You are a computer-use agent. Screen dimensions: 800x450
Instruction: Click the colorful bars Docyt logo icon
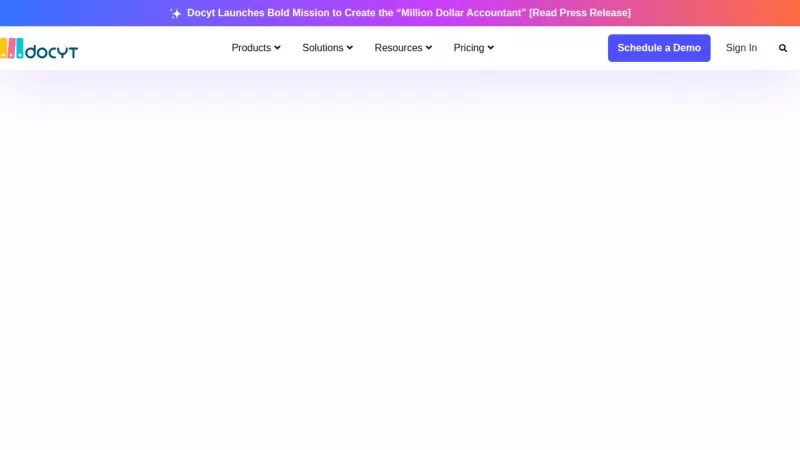pyautogui.click(x=11, y=48)
